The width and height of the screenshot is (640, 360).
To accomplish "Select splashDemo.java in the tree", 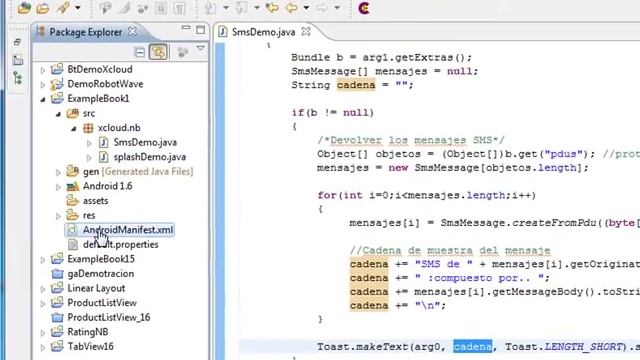I will click(149, 157).
